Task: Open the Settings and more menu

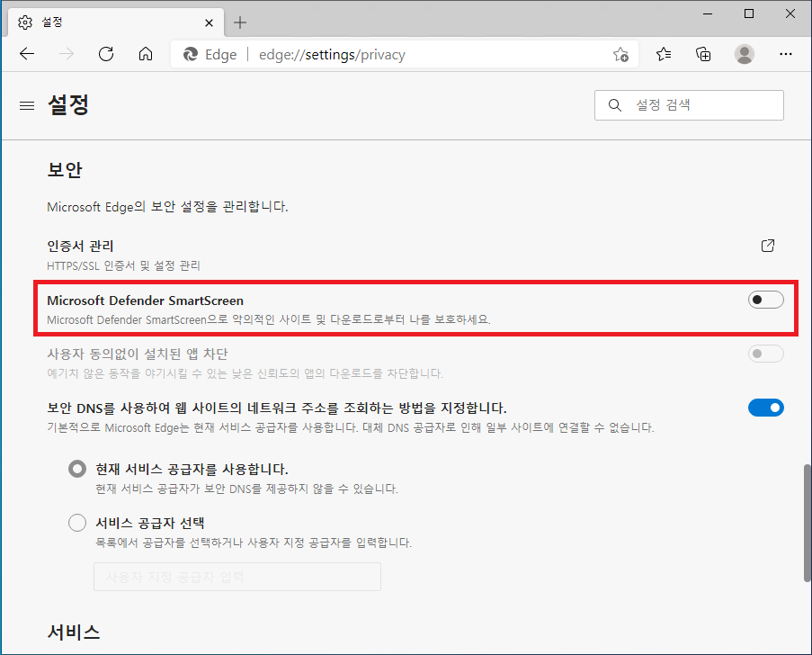Action: (786, 54)
